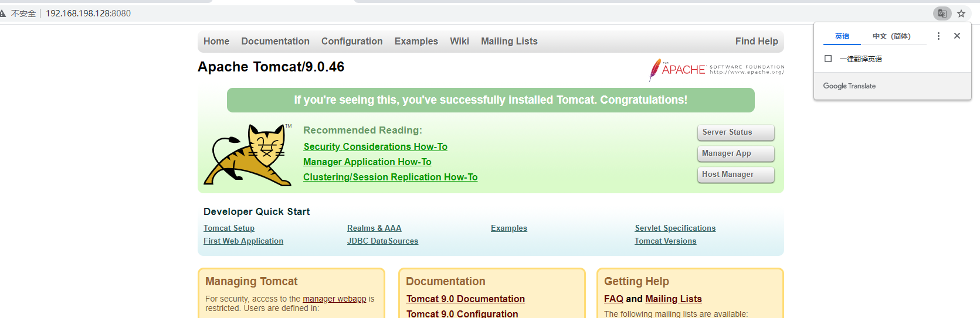Open Mailing Lists link in Getting Help

click(673, 299)
